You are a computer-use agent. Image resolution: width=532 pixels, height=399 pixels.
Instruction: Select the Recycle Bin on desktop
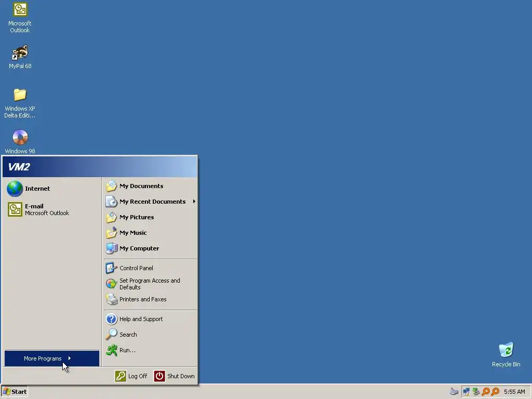click(506, 354)
